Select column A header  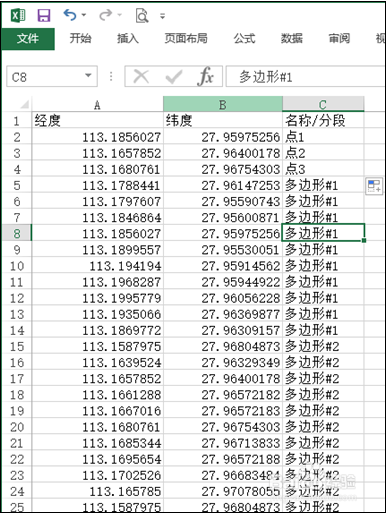click(97, 104)
